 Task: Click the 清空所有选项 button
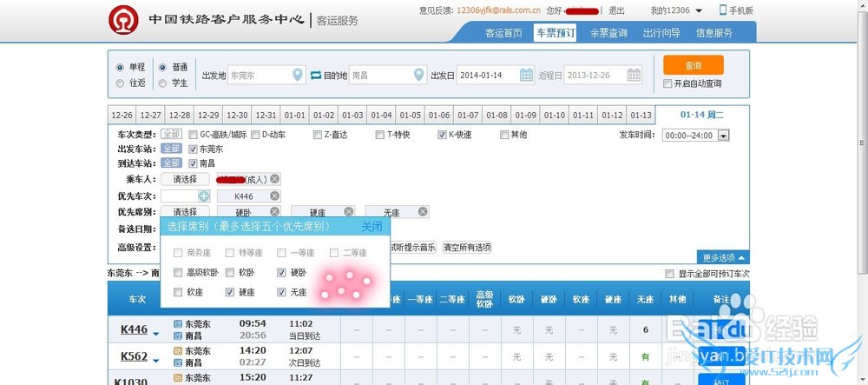[467, 248]
